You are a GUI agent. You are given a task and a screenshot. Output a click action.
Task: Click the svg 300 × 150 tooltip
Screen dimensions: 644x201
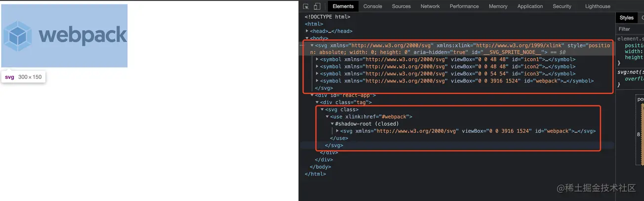pyautogui.click(x=23, y=77)
